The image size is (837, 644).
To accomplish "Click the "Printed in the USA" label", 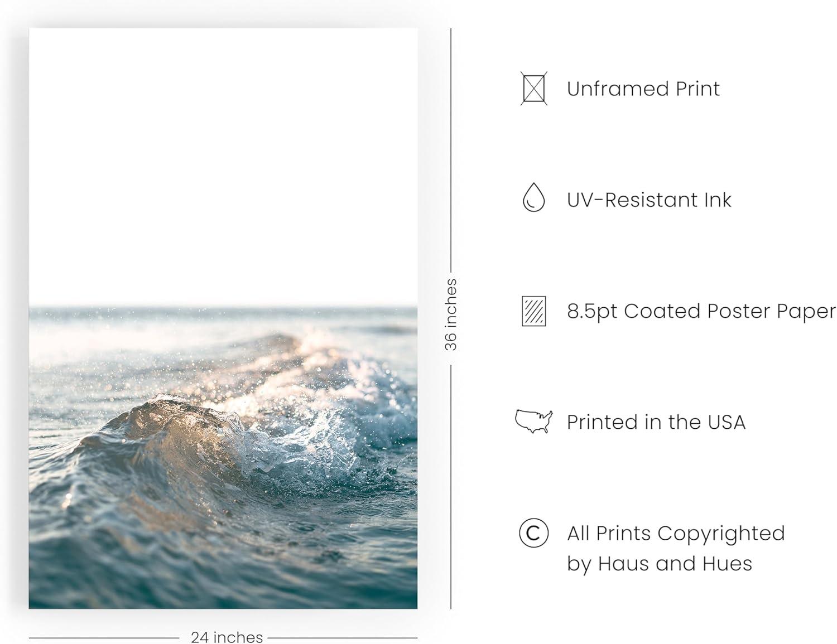I will coord(656,422).
